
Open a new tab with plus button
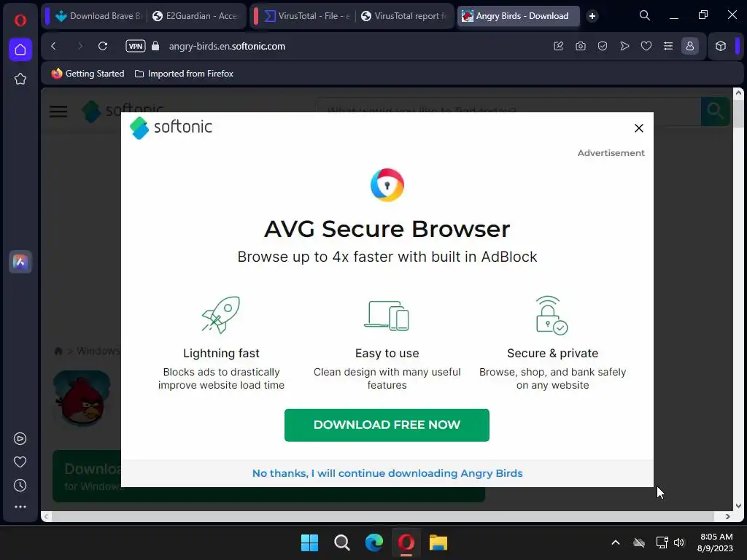pyautogui.click(x=592, y=16)
